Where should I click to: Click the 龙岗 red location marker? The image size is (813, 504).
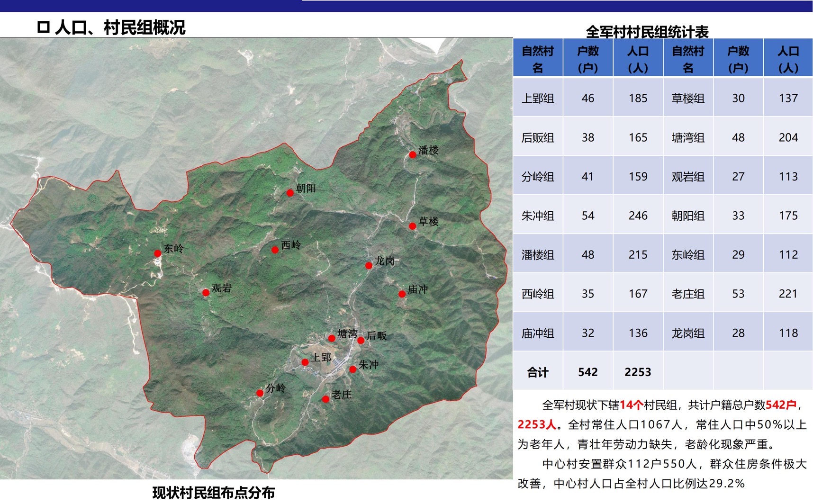tap(369, 266)
